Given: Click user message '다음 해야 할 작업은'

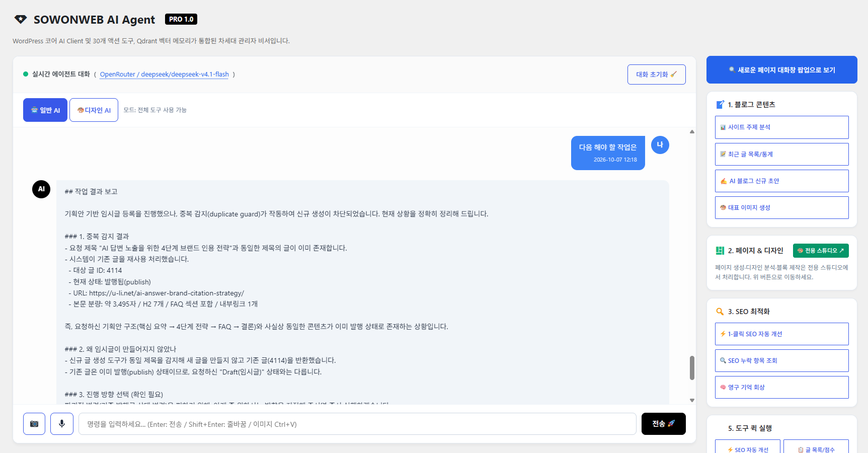Looking at the screenshot, I should click(608, 147).
